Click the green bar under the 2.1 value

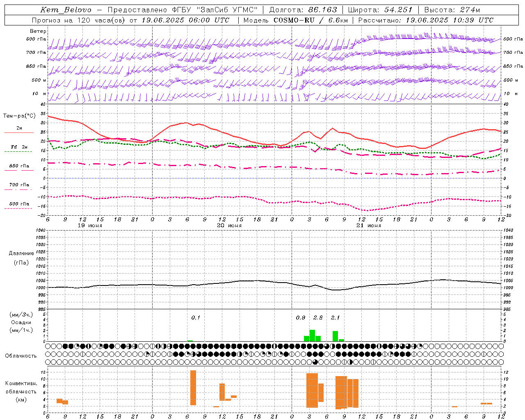click(335, 336)
